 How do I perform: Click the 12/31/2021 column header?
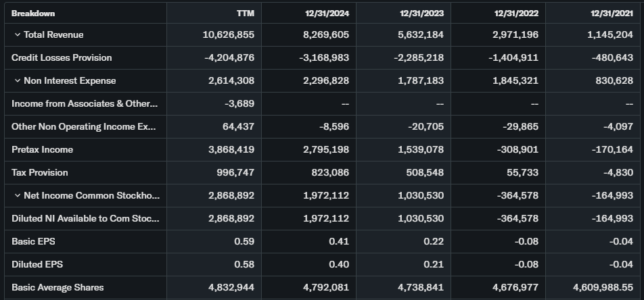[x=612, y=13]
